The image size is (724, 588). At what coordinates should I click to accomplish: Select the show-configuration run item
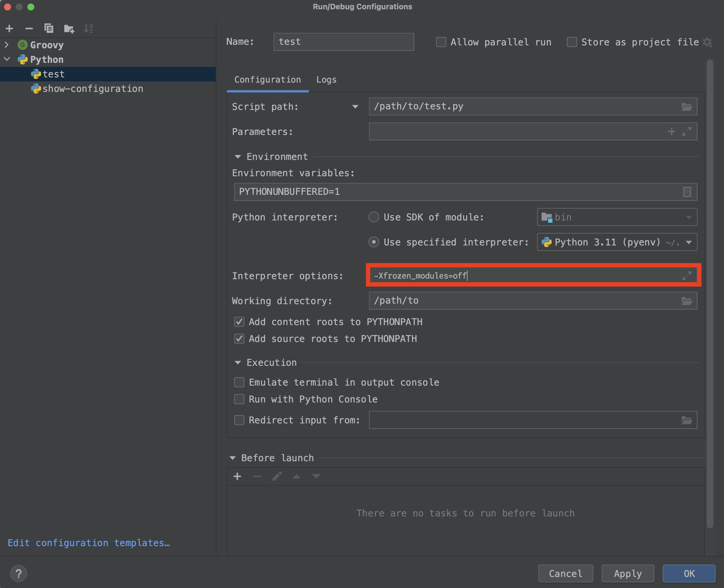(93, 88)
